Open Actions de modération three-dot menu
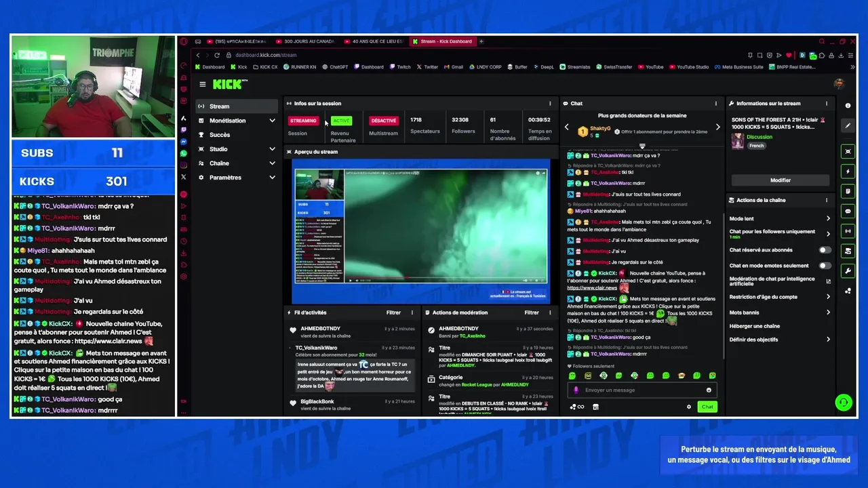868x488 pixels. tap(550, 312)
